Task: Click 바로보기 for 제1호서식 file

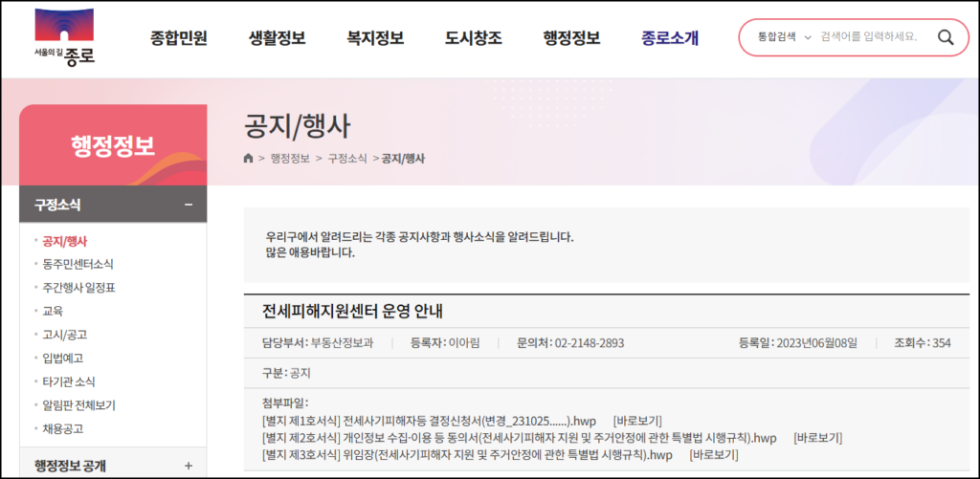Action: (x=637, y=420)
